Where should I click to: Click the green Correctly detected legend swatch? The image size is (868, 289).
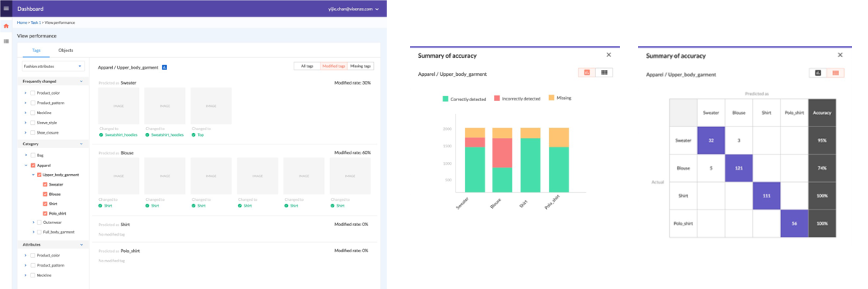coord(445,98)
